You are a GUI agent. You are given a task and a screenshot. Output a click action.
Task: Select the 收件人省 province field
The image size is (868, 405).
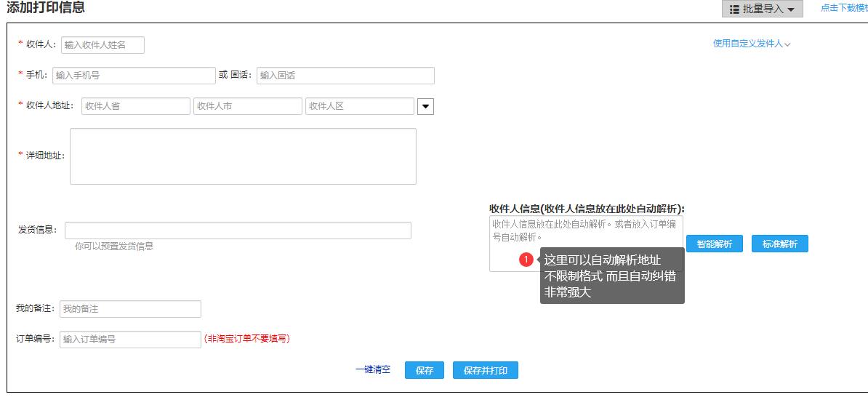(136, 106)
